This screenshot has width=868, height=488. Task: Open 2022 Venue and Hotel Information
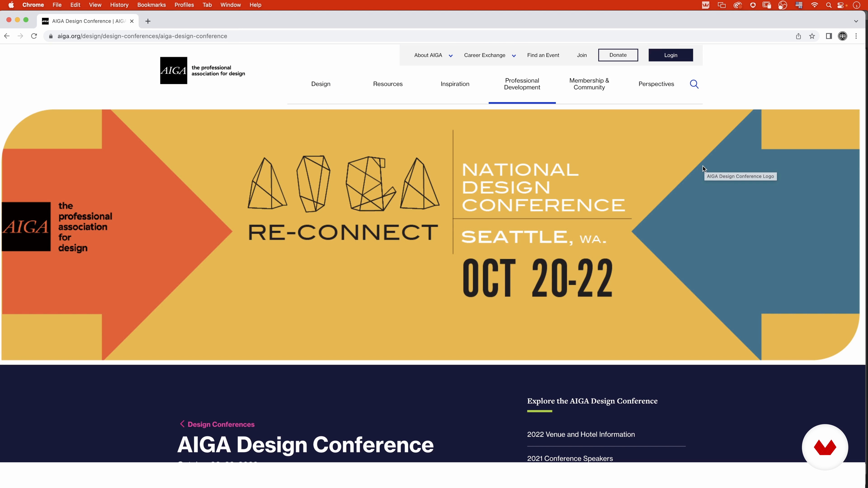(581, 434)
